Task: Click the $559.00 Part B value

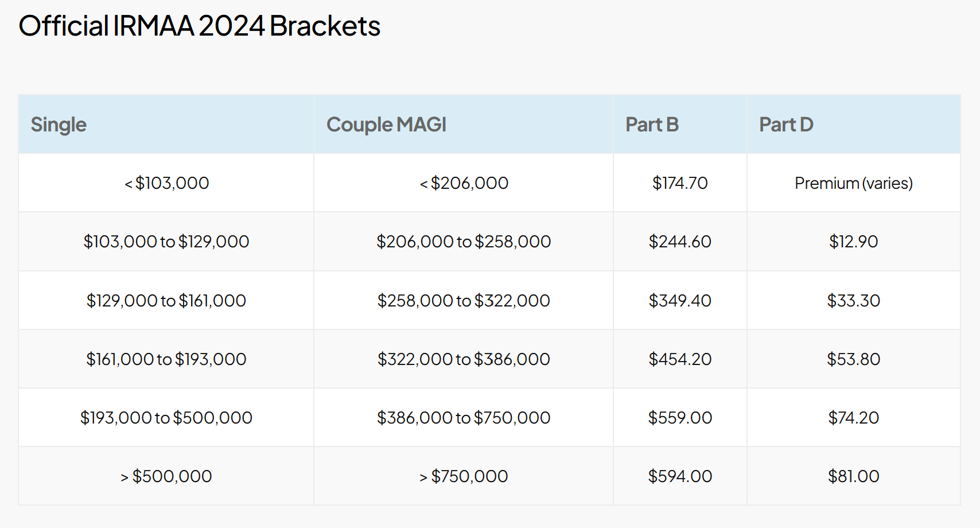Action: coord(680,418)
